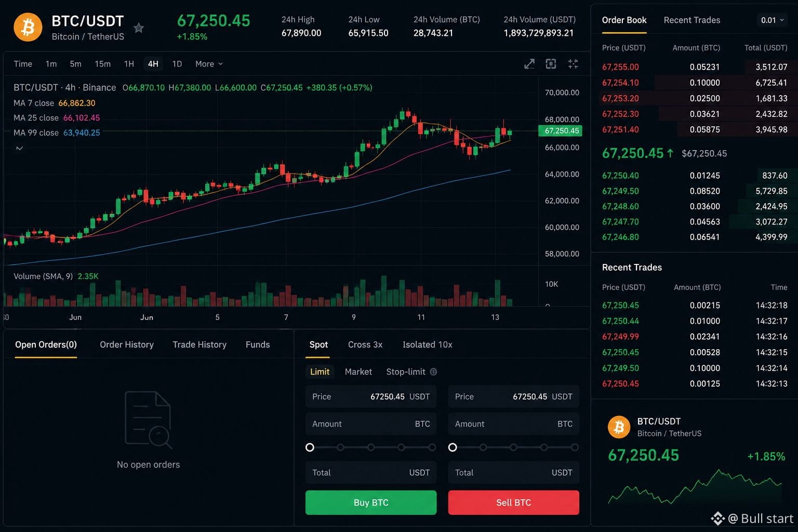Switch chart interval to 5m
798x532 pixels.
[76, 64]
